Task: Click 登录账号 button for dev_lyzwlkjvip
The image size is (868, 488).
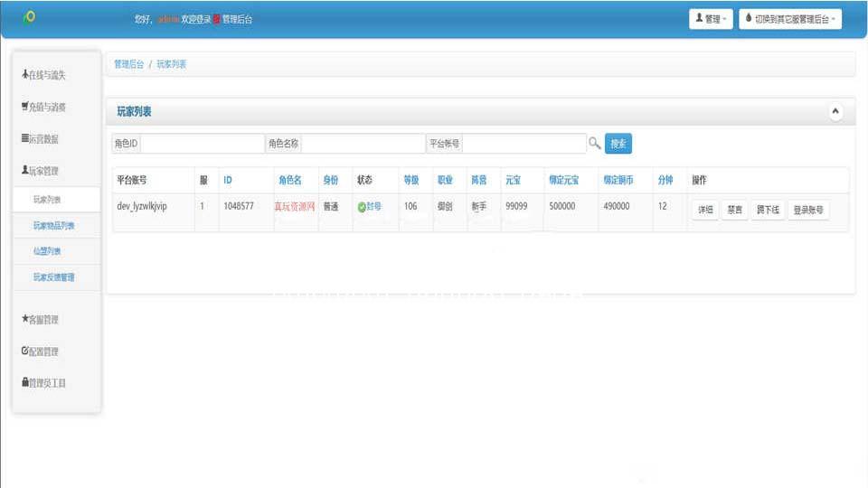Action: click(x=808, y=210)
